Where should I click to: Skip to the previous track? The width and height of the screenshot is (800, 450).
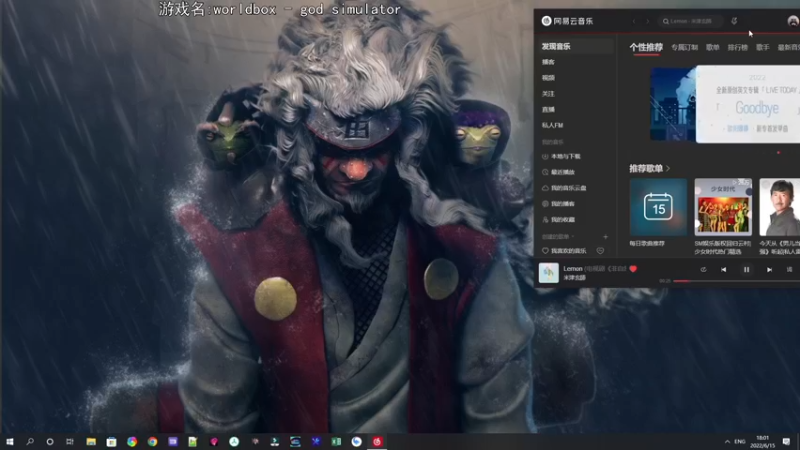coord(723,269)
